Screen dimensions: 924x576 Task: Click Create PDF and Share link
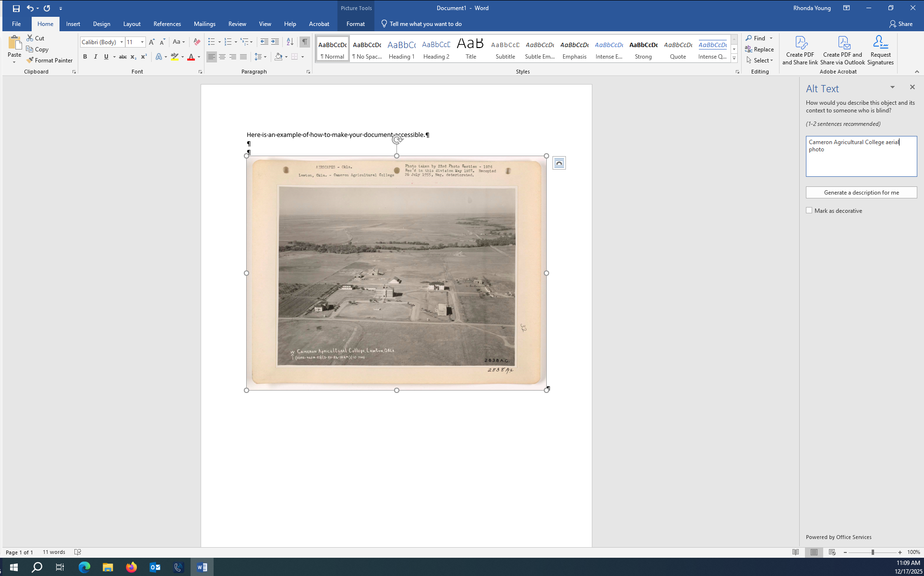click(800, 49)
